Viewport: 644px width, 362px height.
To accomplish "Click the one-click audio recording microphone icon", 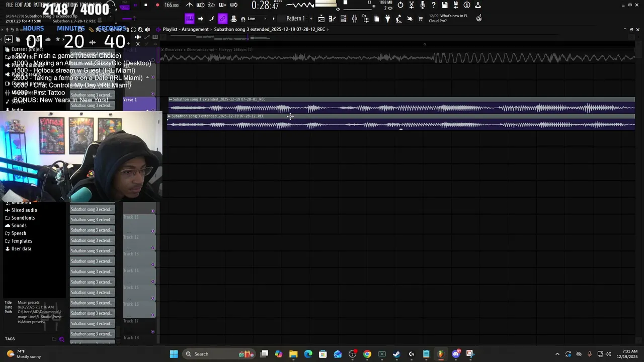I will click(x=423, y=5).
